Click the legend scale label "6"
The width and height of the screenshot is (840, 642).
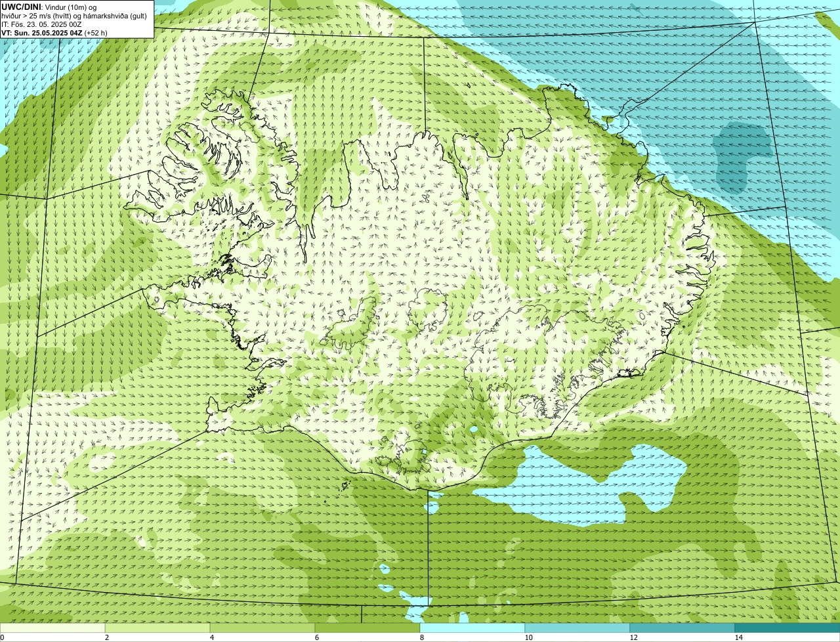pyautogui.click(x=316, y=637)
